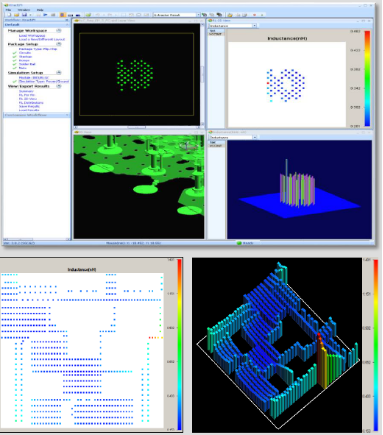Expand the Customize Workflow bar
The height and width of the screenshot is (435, 383).
coord(37,115)
